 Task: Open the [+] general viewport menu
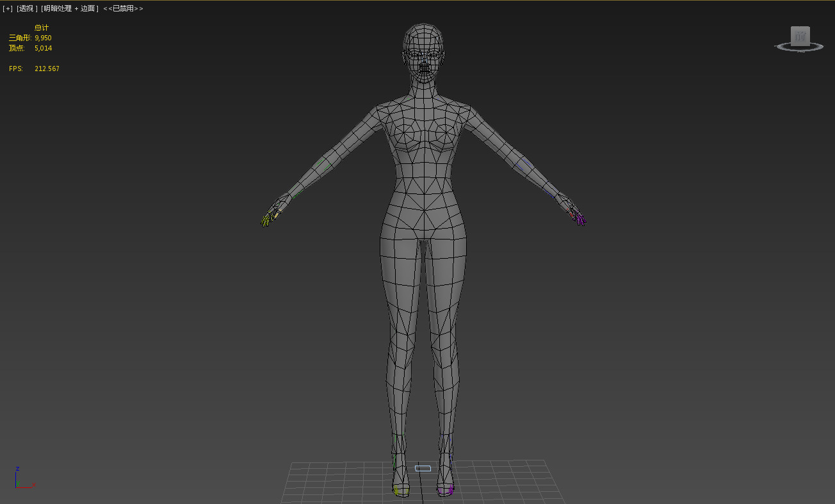tap(8, 8)
